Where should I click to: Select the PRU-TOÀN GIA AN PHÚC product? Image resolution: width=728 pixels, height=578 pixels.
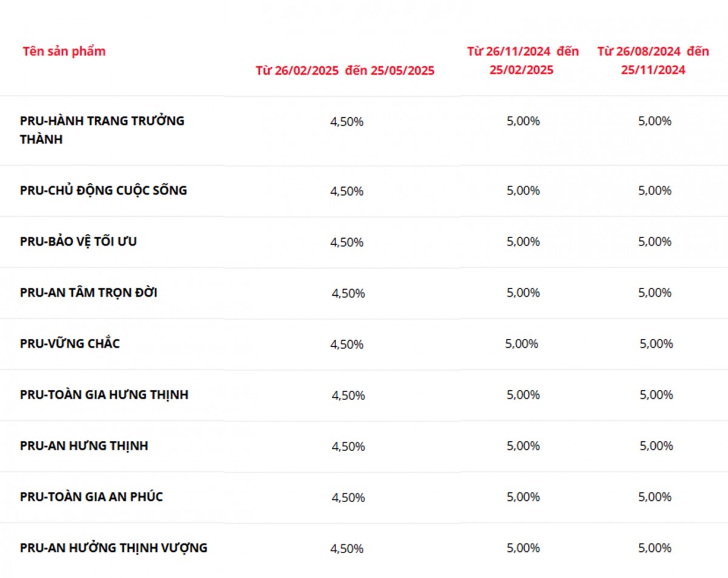click(91, 497)
